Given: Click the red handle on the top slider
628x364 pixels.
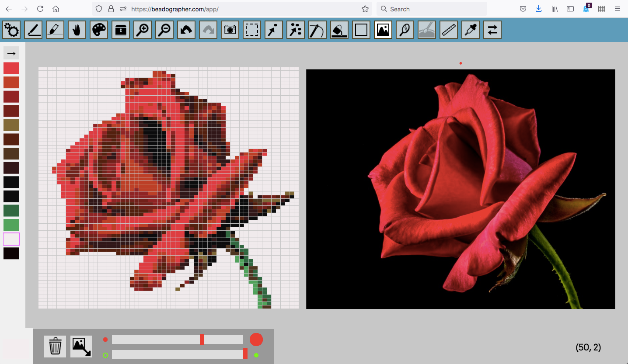Looking at the screenshot, I should click(202, 340).
